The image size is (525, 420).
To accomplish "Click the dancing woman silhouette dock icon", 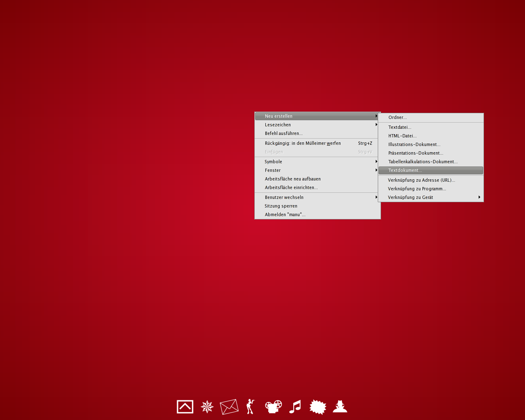I will [250, 406].
